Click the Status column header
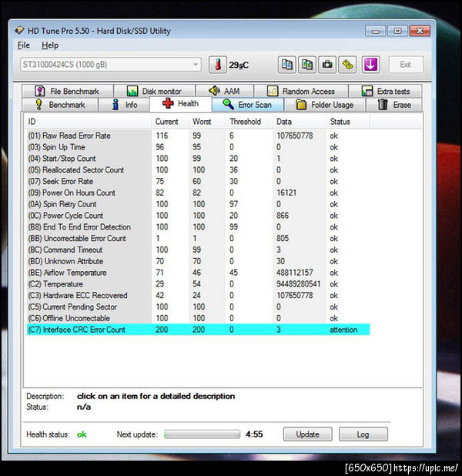This screenshot has height=476, width=462. click(348, 122)
